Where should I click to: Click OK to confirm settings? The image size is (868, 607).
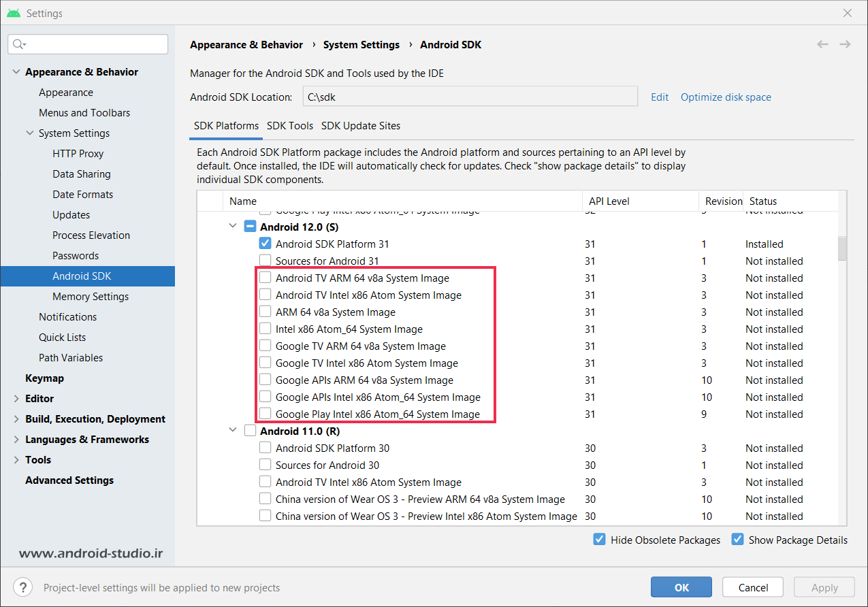[x=681, y=587]
